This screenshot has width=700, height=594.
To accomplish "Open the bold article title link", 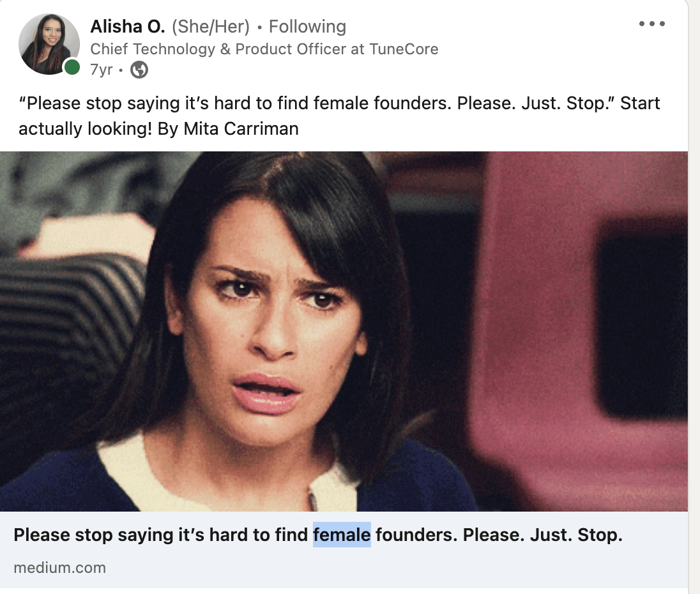I will tap(318, 535).
